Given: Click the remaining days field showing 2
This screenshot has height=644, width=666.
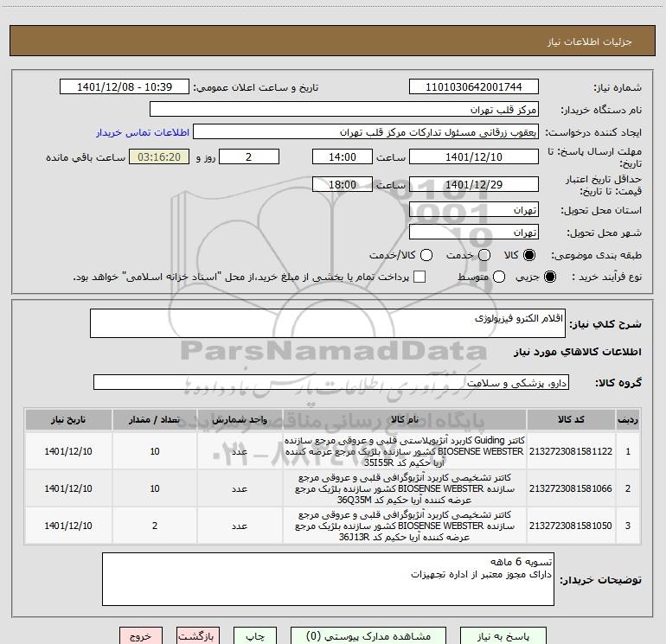Looking at the screenshot, I should click(249, 156).
